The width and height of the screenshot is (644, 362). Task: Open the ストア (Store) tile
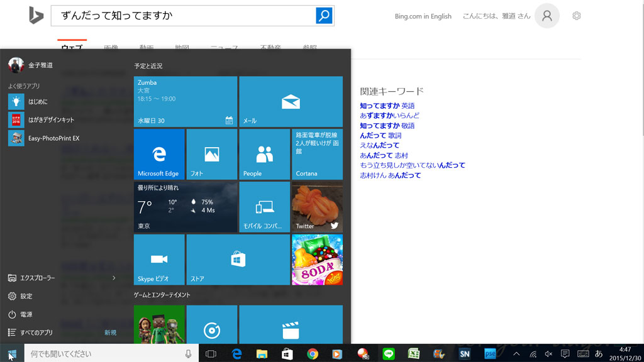point(238,260)
